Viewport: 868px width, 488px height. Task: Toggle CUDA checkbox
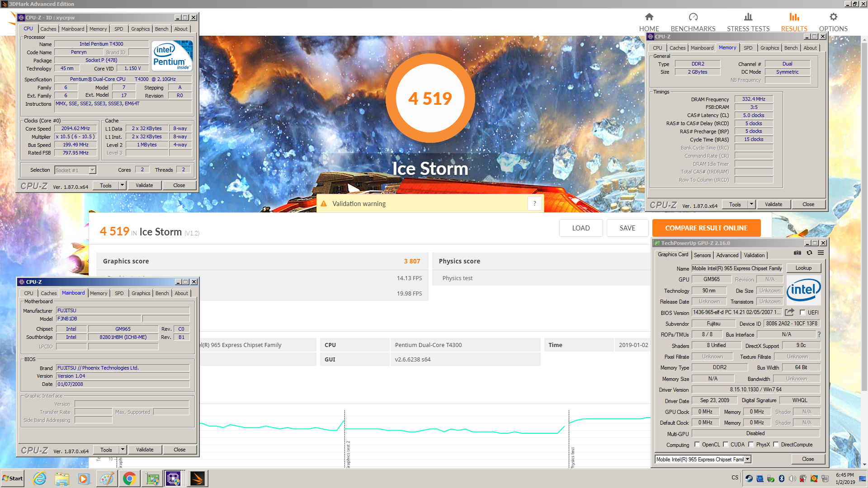726,444
